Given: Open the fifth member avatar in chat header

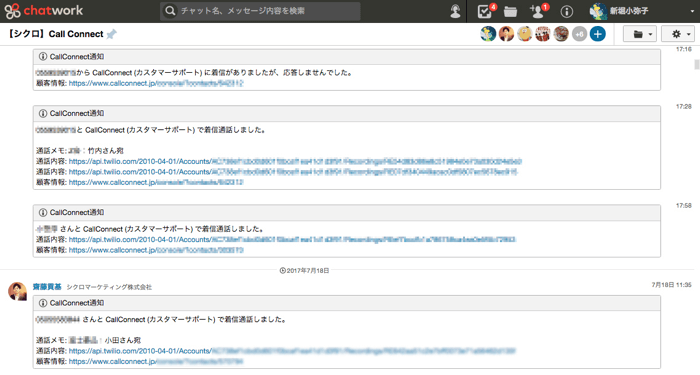Looking at the screenshot, I should coord(561,34).
